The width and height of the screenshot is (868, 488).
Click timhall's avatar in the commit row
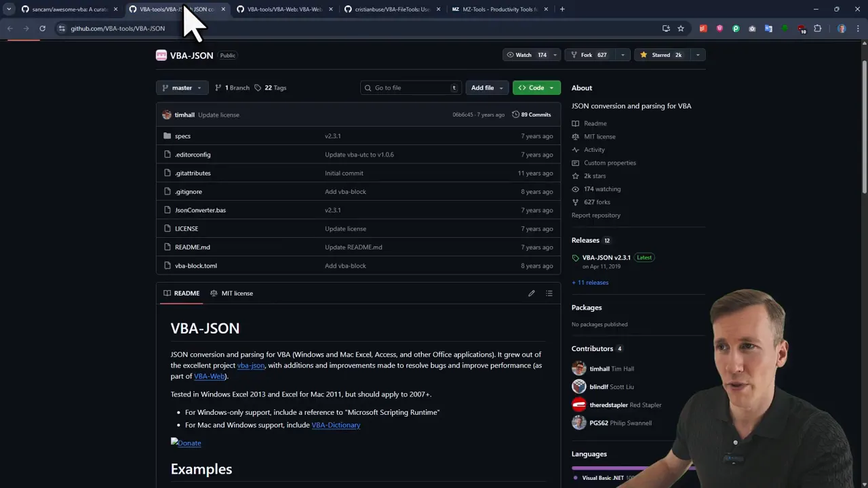click(167, 115)
